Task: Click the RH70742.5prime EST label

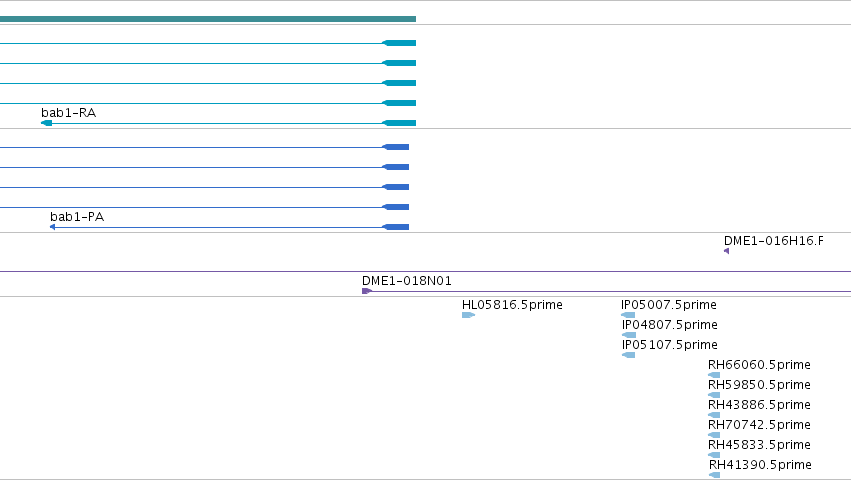Action: (759, 425)
